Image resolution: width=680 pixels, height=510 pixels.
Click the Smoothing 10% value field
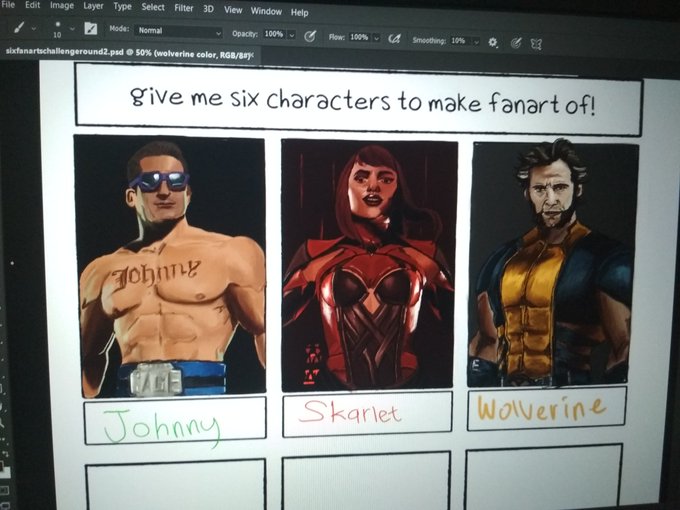(x=458, y=41)
